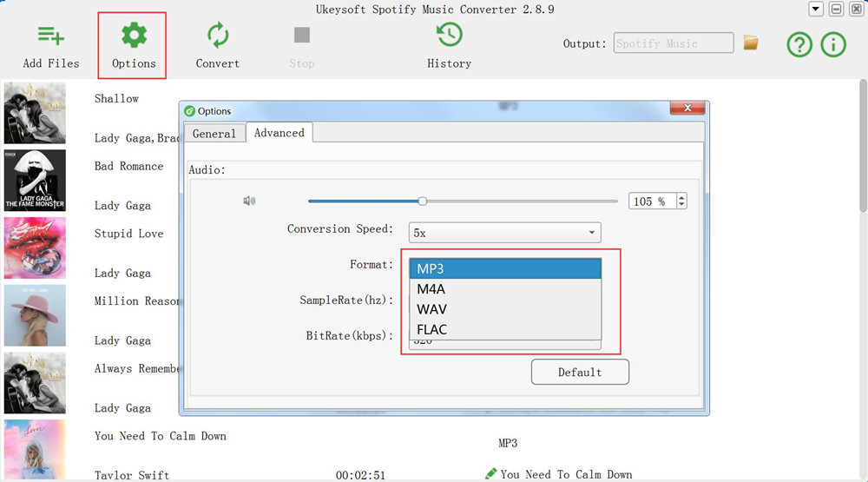This screenshot has height=482, width=868.
Task: Open the History clock icon
Action: [x=449, y=35]
